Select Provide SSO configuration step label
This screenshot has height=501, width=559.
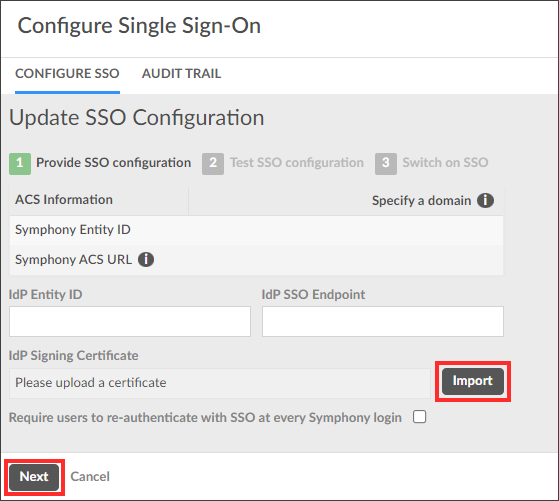coord(114,163)
